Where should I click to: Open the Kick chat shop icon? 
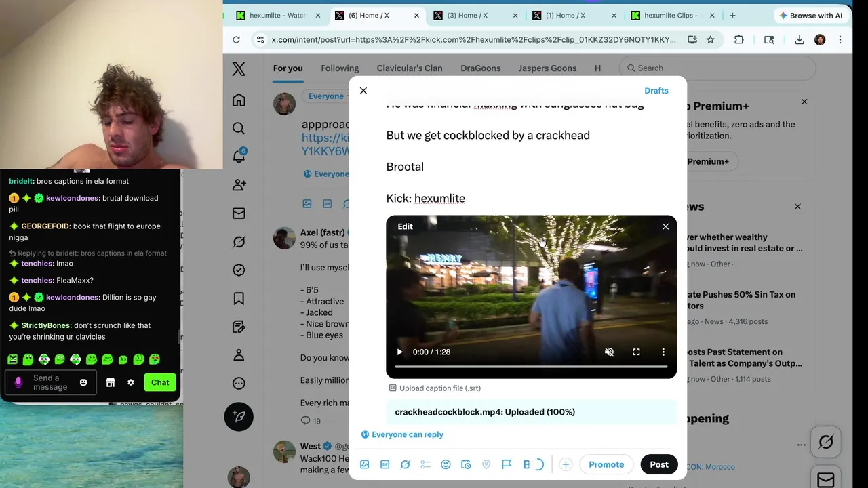(x=111, y=382)
